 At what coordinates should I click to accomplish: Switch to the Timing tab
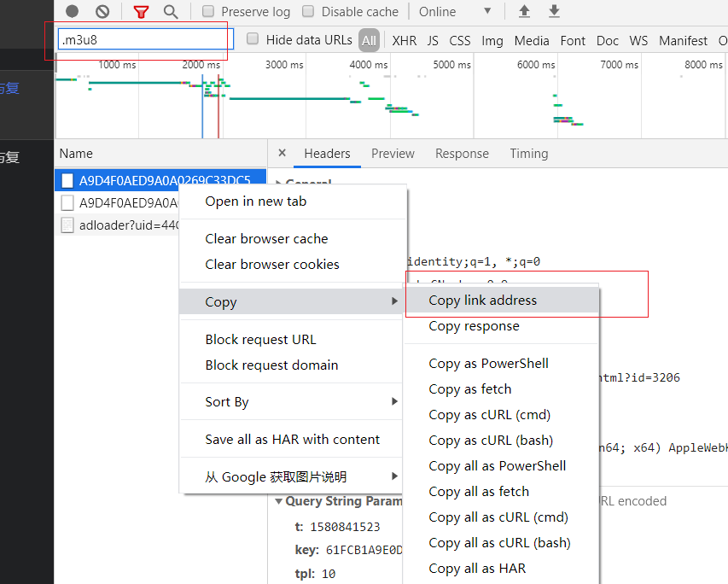pos(529,154)
